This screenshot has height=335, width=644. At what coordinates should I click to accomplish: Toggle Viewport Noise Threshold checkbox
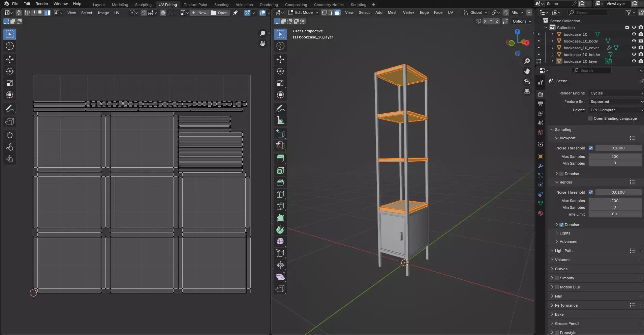pyautogui.click(x=591, y=148)
